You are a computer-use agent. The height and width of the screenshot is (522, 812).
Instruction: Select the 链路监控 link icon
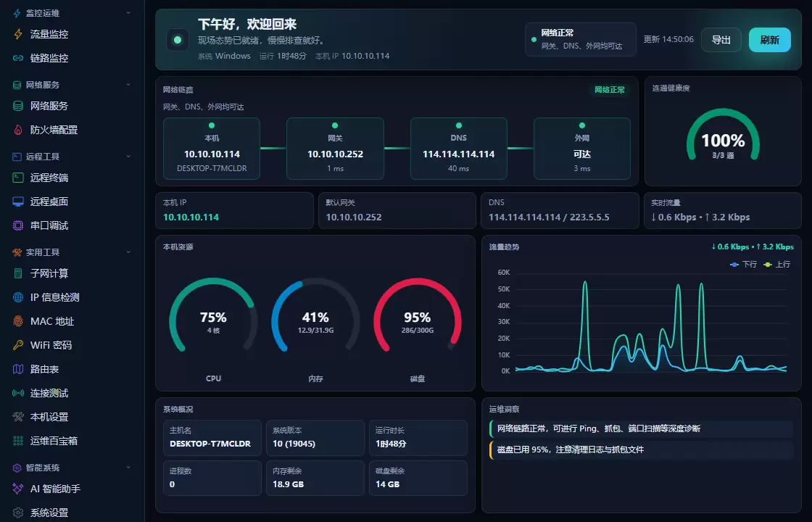18,58
